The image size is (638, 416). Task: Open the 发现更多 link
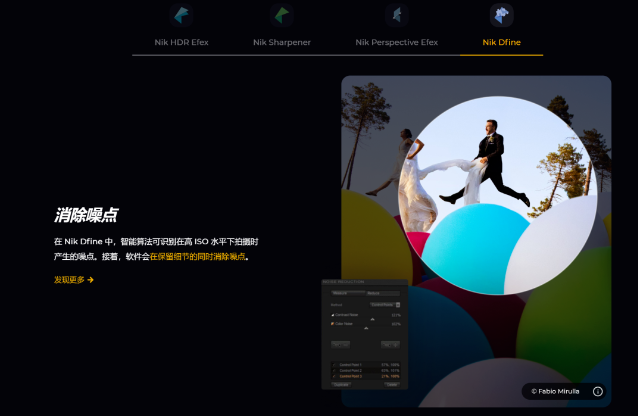coord(70,280)
